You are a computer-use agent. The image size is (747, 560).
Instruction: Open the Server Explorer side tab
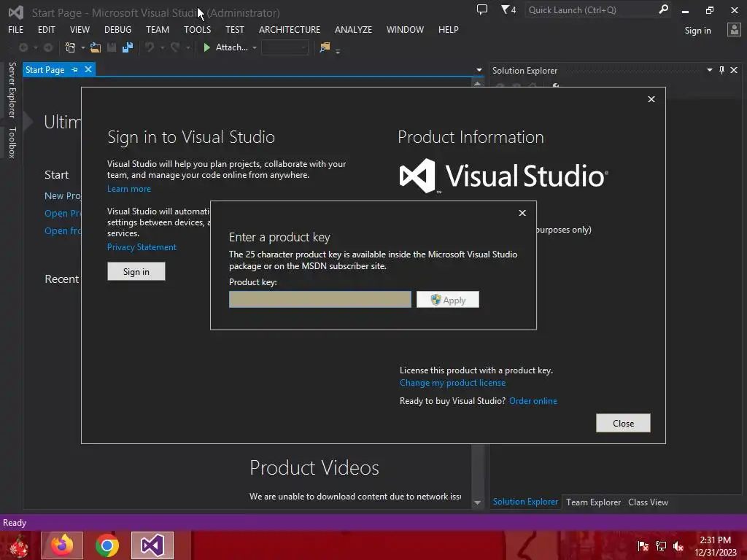[12, 90]
